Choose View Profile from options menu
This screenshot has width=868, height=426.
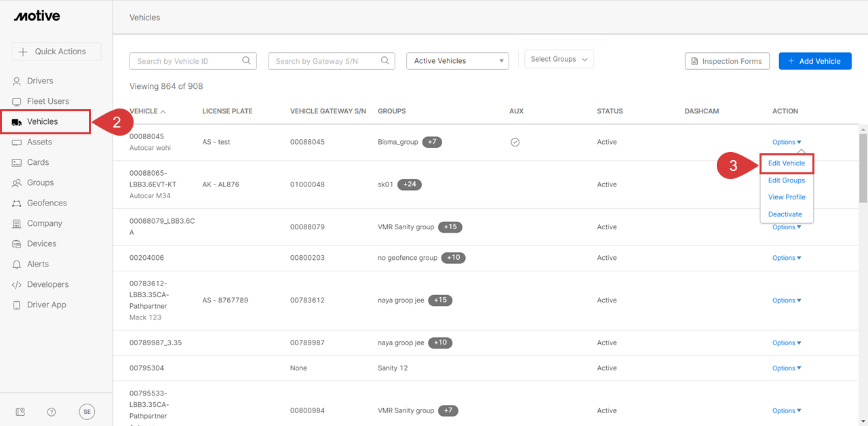(x=787, y=197)
